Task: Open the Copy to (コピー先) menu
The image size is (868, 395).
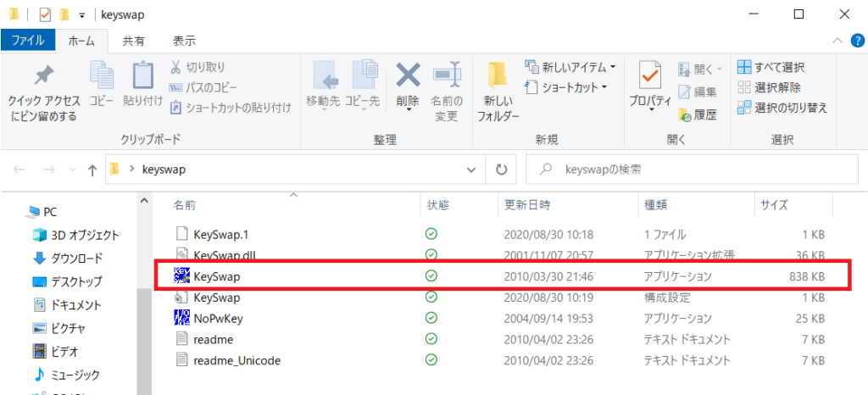Action: [x=363, y=85]
